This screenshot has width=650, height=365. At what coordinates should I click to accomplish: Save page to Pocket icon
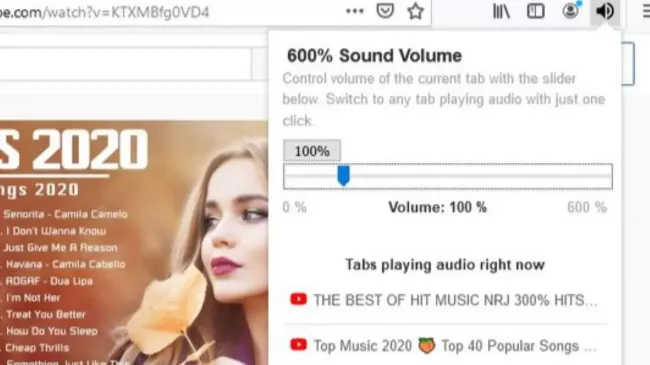[385, 11]
